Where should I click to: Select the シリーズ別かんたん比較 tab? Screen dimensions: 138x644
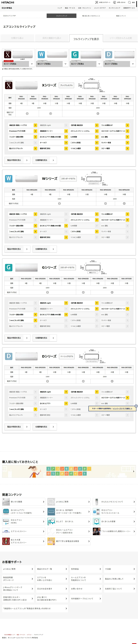pos(120,38)
